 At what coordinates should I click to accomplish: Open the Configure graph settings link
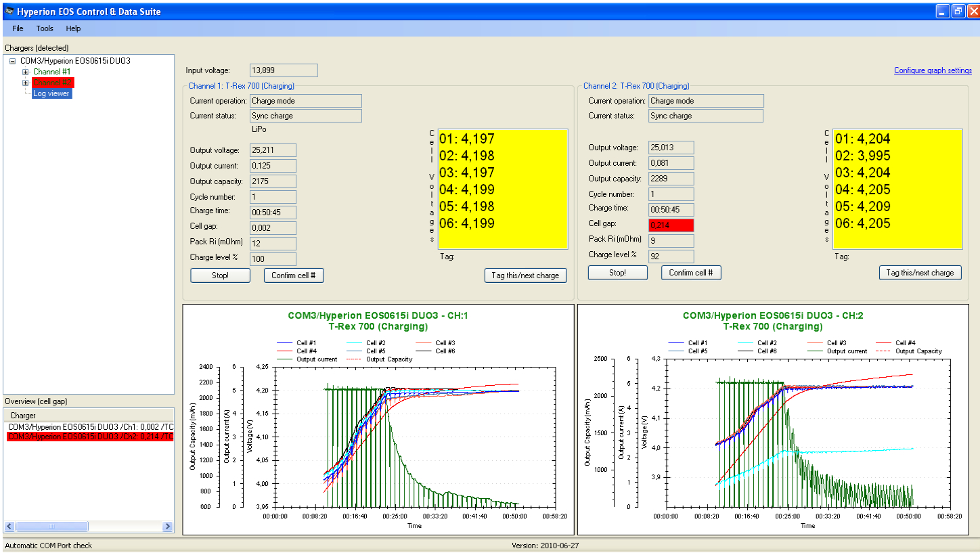pos(933,70)
